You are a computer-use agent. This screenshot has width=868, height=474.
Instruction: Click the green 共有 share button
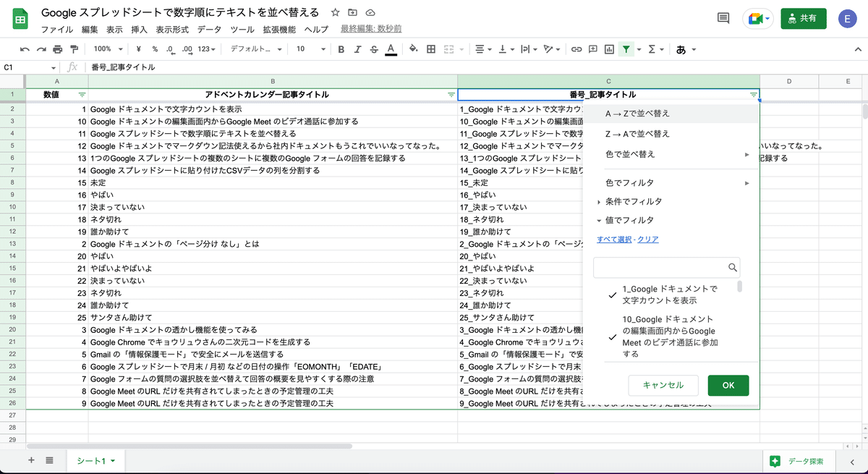(804, 19)
